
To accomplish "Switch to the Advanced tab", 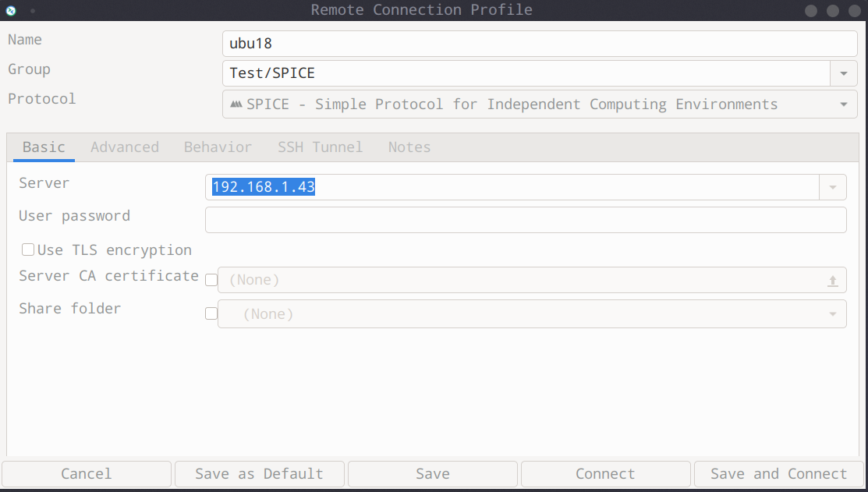I will coord(125,147).
